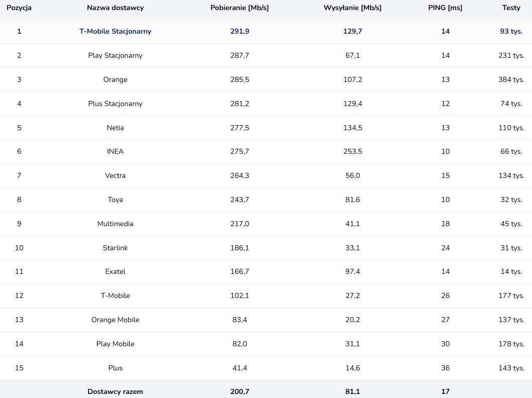Click the Testy column header
The image size is (532, 398).
[x=511, y=8]
